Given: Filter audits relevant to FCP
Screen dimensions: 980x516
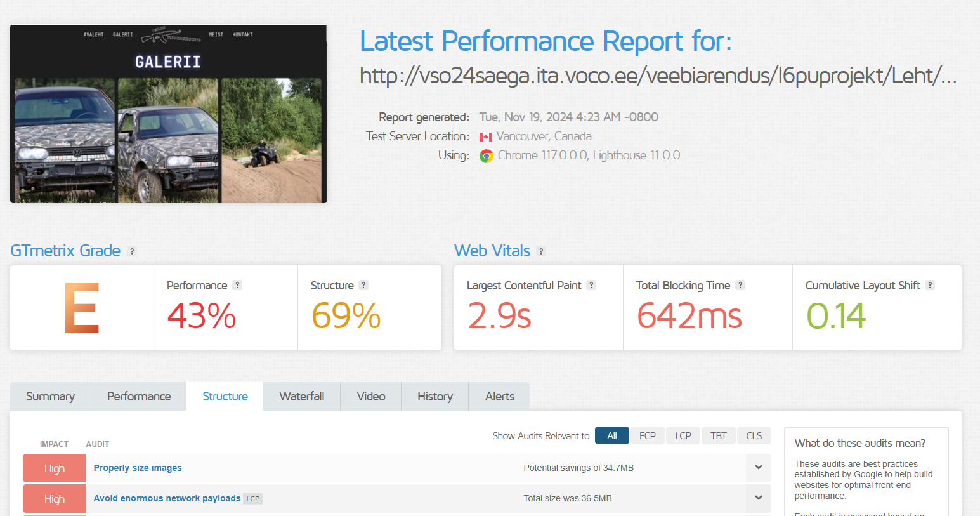Looking at the screenshot, I should tap(647, 436).
